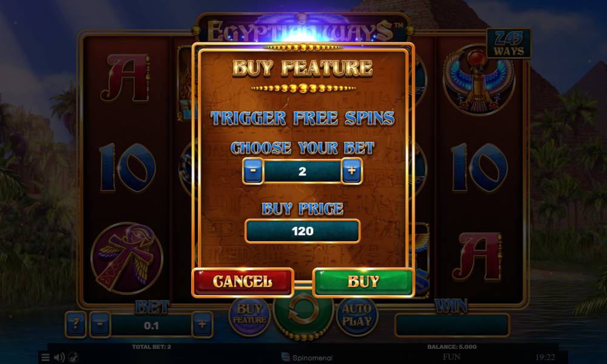Viewport: 607px width, 364px height.
Task: Open the Auto Play button
Action: click(356, 315)
